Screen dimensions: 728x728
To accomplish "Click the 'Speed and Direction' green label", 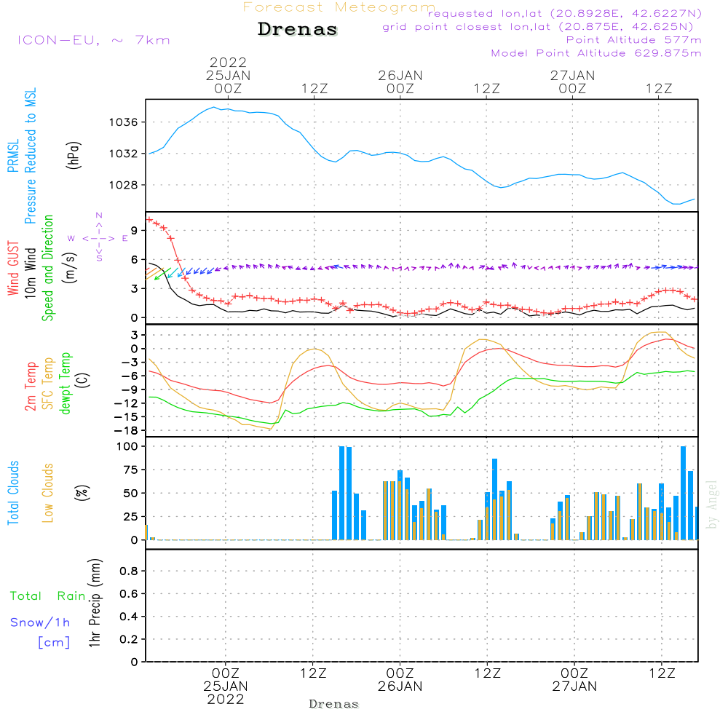I will (x=48, y=268).
